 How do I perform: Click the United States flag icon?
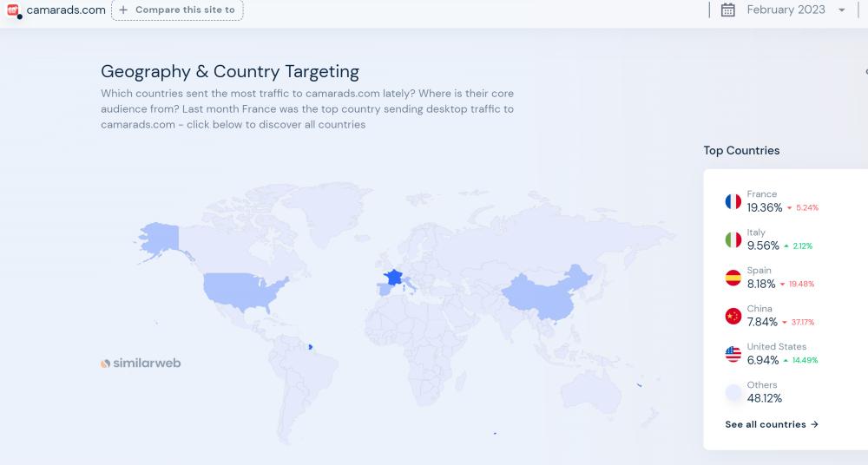733,354
